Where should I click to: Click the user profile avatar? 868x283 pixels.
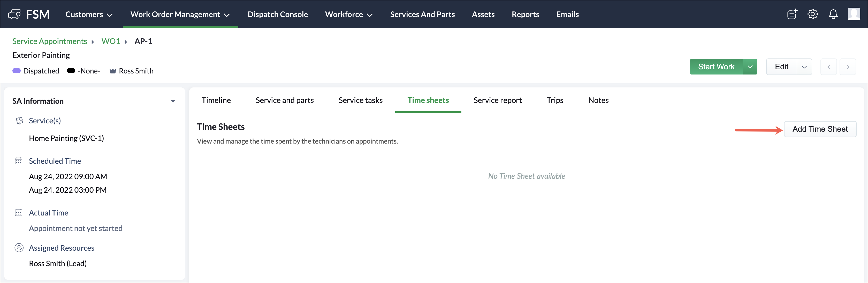[x=854, y=14]
